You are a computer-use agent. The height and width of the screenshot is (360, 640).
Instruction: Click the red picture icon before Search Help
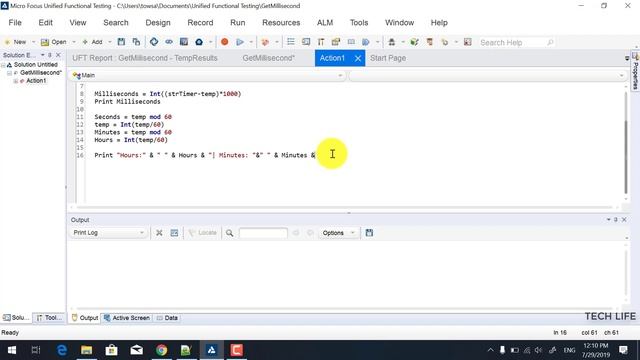click(468, 42)
